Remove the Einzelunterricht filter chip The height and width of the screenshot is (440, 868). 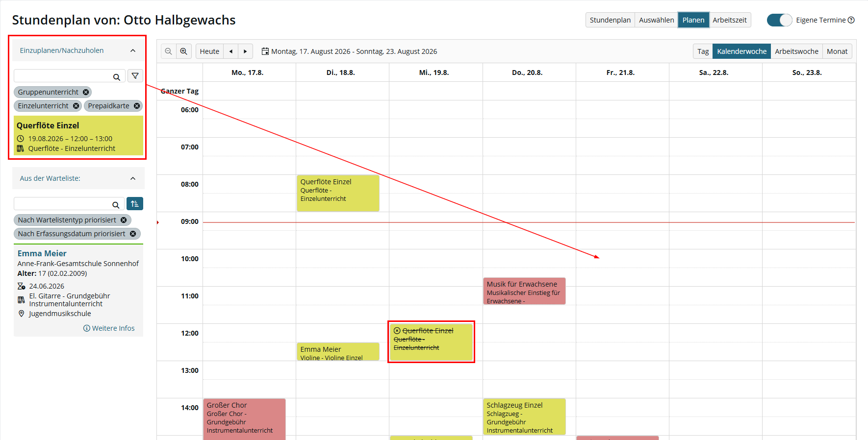click(76, 106)
